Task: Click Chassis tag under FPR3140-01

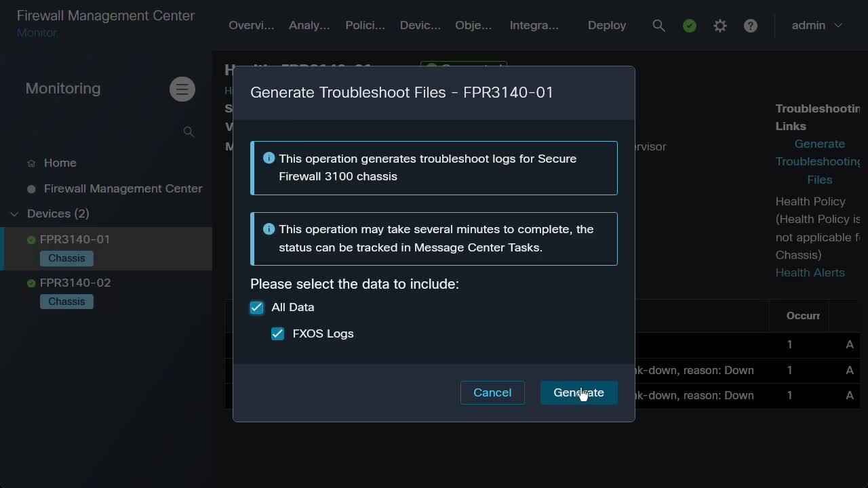Action: (66, 258)
